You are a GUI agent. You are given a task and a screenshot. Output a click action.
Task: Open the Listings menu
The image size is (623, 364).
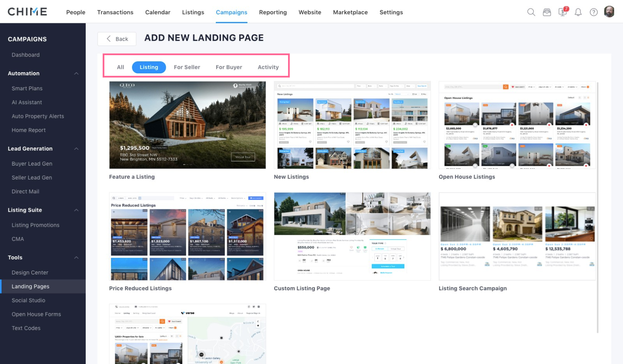click(x=193, y=12)
